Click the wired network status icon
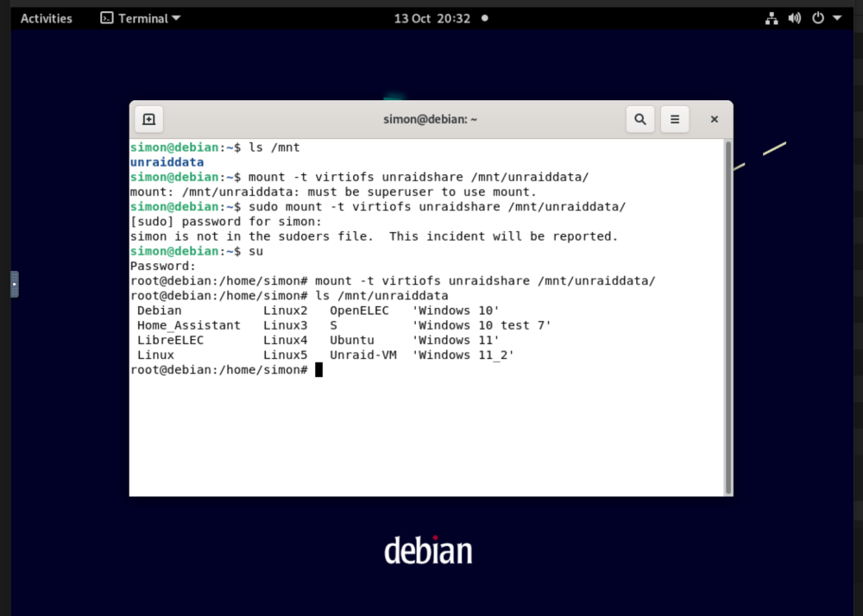The image size is (863, 616). pyautogui.click(x=772, y=19)
